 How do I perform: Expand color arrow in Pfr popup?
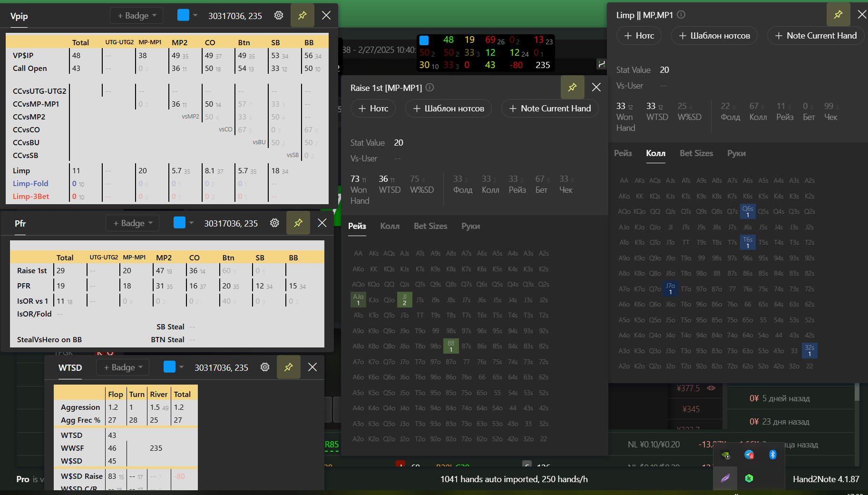[191, 223]
